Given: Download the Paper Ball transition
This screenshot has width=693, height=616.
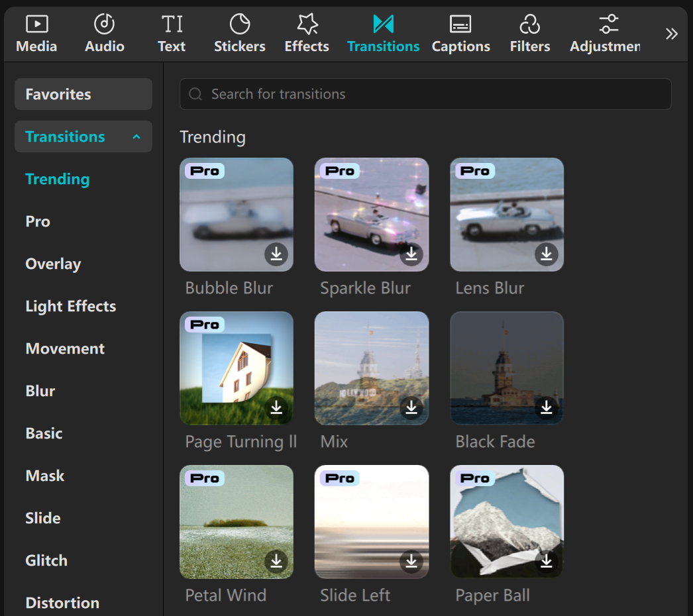Looking at the screenshot, I should 547,561.
